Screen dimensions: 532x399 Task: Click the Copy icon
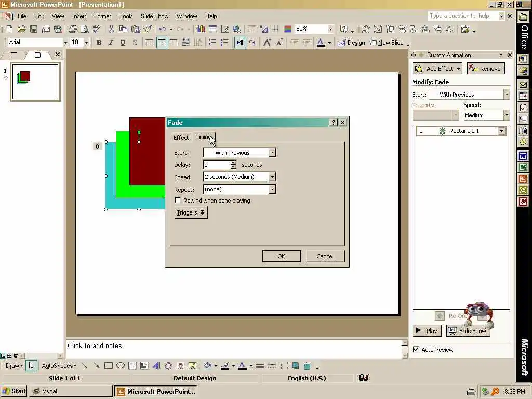[x=123, y=29]
